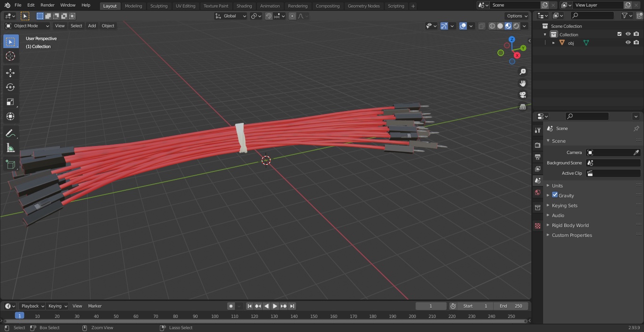Toggle camera view icon in viewport

pyautogui.click(x=522, y=95)
